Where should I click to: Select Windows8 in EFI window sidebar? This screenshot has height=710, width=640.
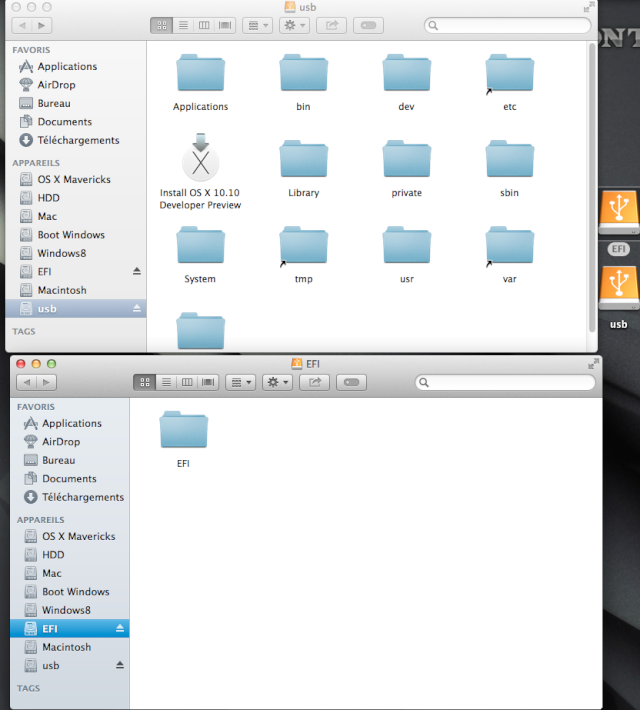pos(70,610)
